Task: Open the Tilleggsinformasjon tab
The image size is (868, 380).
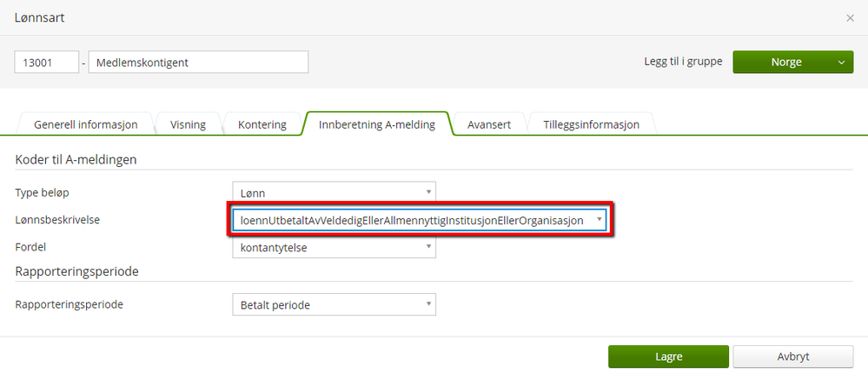Action: point(591,124)
